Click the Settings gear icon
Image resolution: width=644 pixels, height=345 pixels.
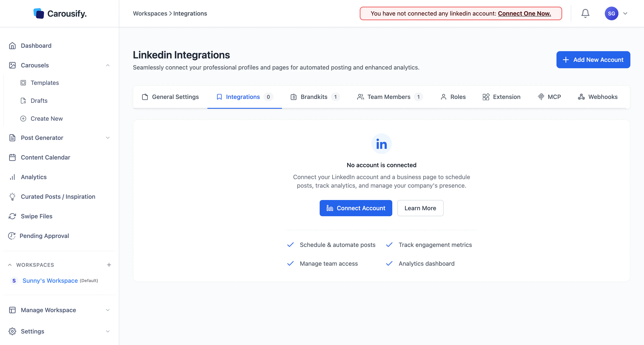pyautogui.click(x=12, y=331)
